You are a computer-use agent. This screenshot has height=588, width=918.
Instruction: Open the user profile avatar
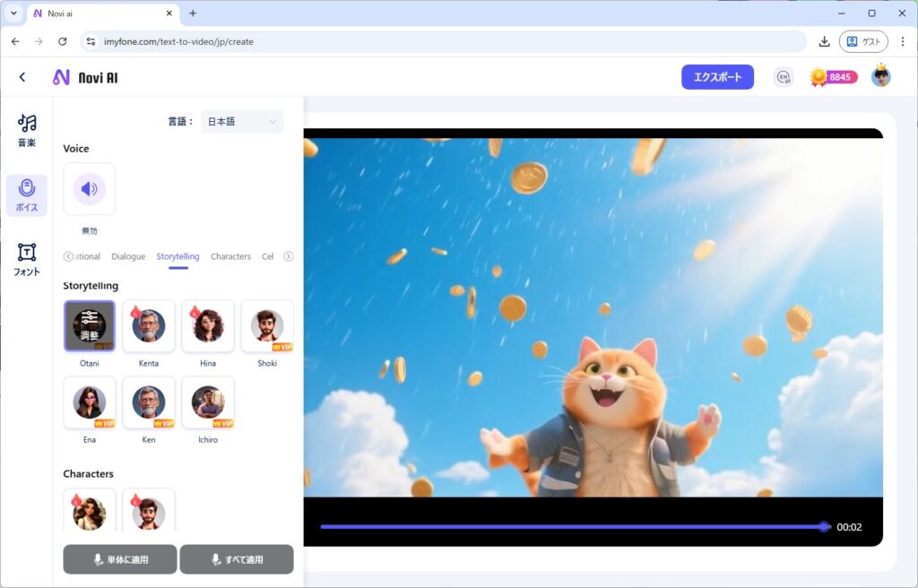click(x=880, y=77)
